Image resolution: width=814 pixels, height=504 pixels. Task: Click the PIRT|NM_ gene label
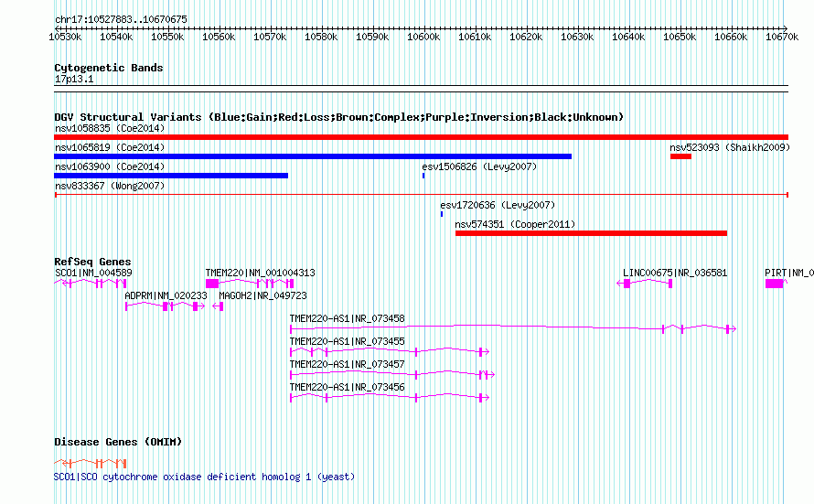tap(789, 273)
